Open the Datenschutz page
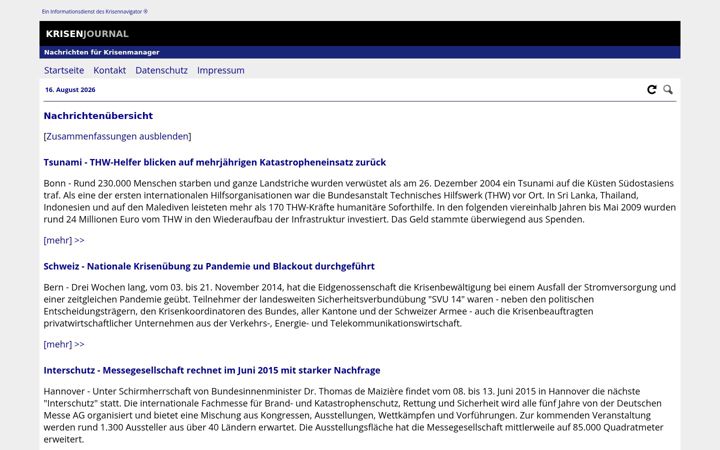This screenshot has height=450, width=720. coord(161,70)
